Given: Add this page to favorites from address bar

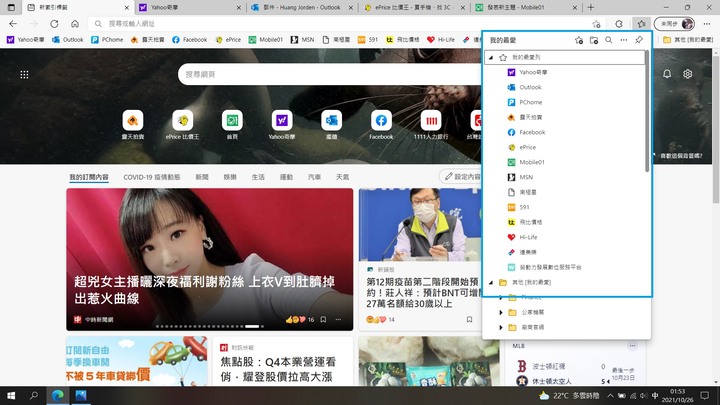Looking at the screenshot, I should pyautogui.click(x=596, y=24).
